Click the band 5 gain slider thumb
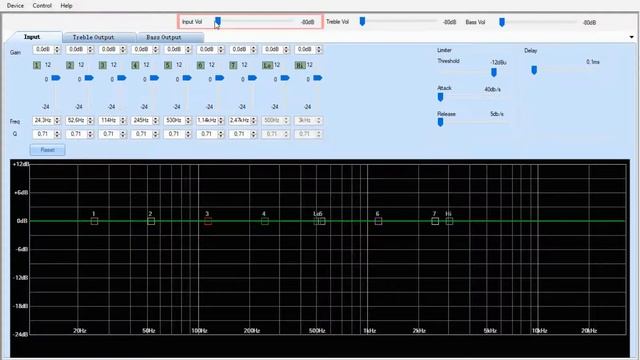The height and width of the screenshot is (360, 640). (187, 78)
